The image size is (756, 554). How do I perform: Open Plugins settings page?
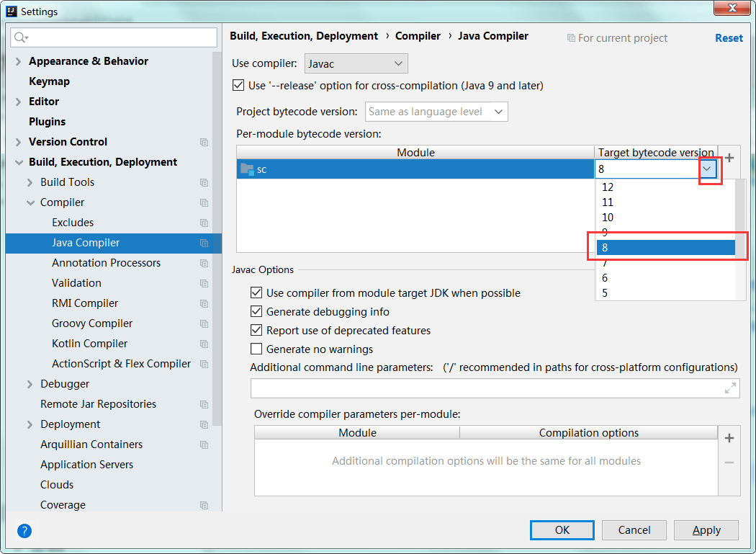[x=48, y=122]
